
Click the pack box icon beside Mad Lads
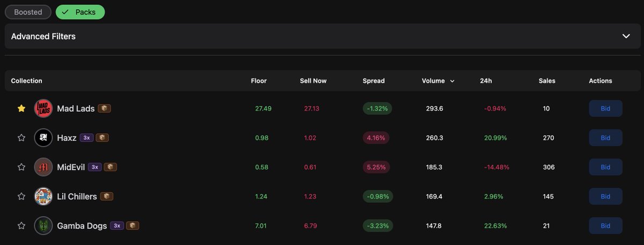click(105, 109)
